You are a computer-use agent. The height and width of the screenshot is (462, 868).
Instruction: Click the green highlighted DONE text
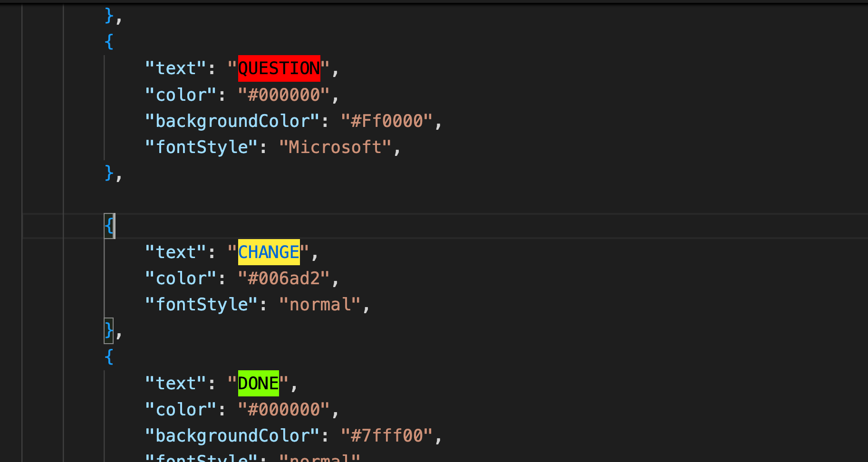[258, 383]
